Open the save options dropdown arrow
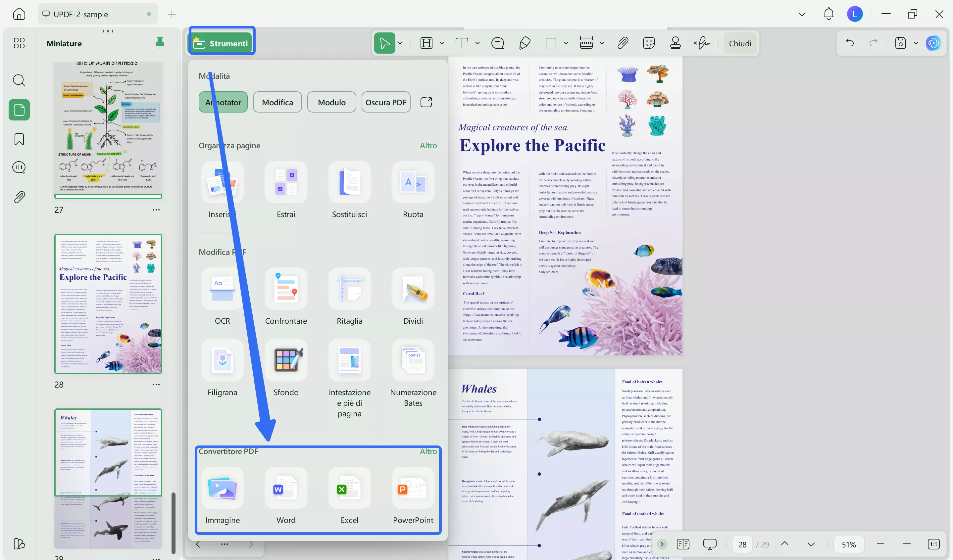The image size is (953, 560). click(916, 43)
